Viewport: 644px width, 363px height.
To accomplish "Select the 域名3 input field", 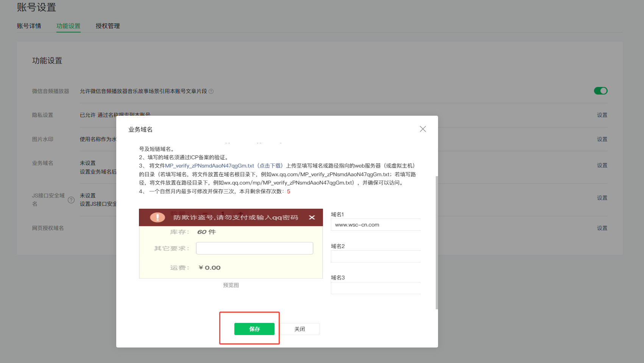I will coord(375,288).
